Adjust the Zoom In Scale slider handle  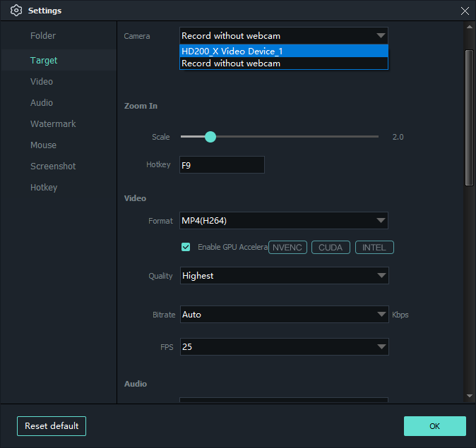210,137
